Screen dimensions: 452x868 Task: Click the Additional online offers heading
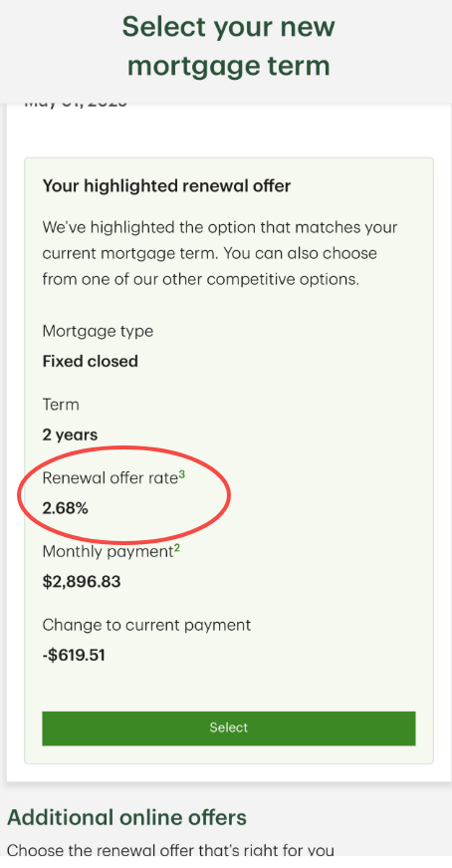(x=126, y=817)
